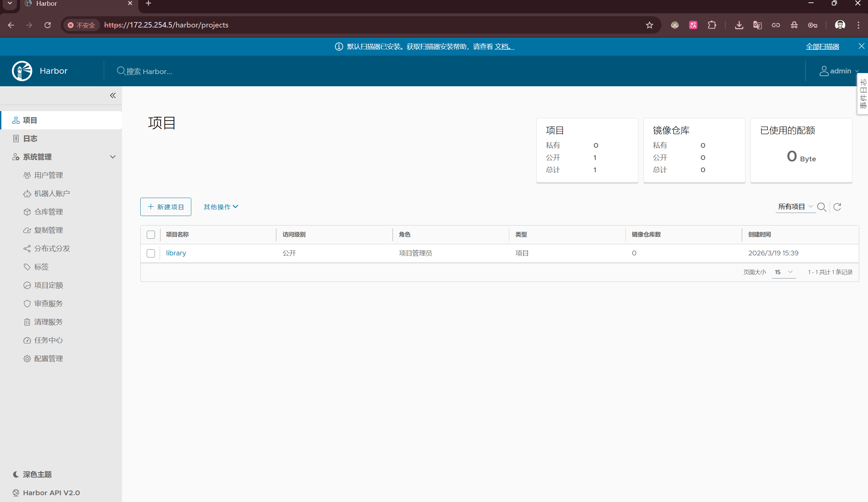Screen dimensions: 868x502
Task: Expand the 其他操作 dropdown
Action: [220, 207]
